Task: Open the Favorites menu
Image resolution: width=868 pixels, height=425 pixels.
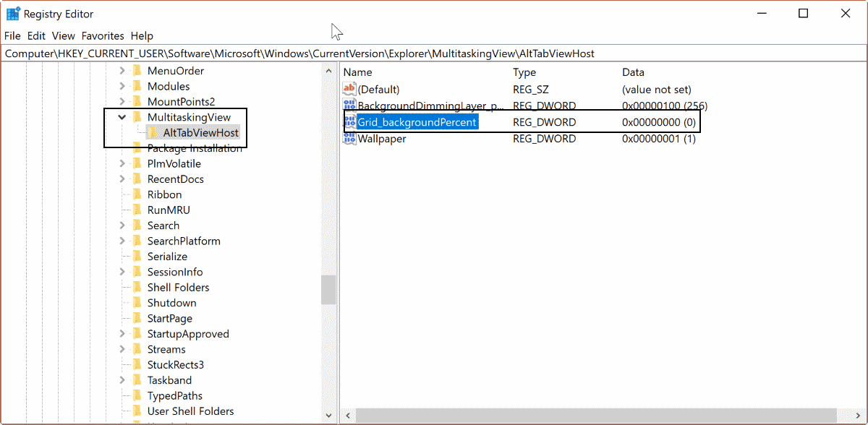Action: (103, 35)
